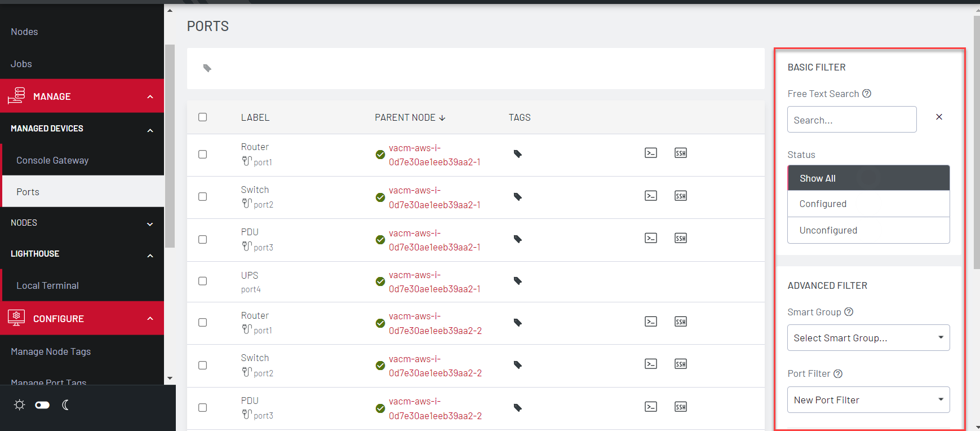
Task: Select checkbox for Router port1 on node -1
Action: [x=202, y=154]
